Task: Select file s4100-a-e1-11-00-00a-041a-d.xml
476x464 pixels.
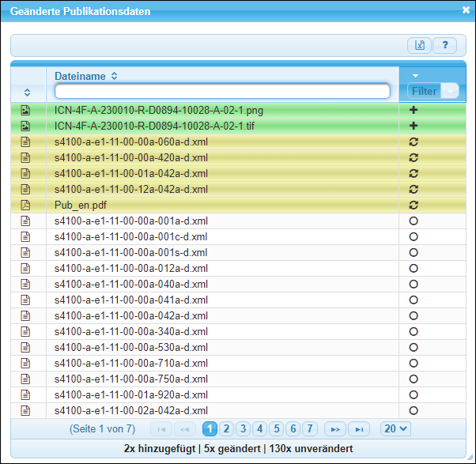Action: coord(131,300)
